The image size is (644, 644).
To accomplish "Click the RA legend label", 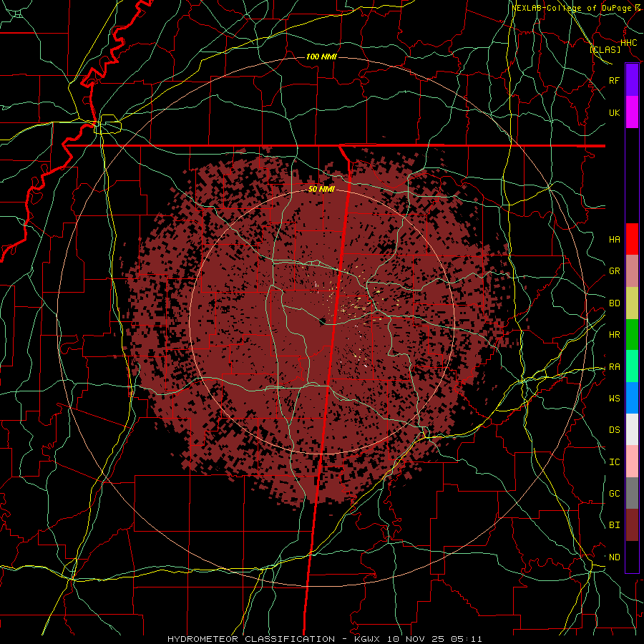I will click(x=615, y=367).
